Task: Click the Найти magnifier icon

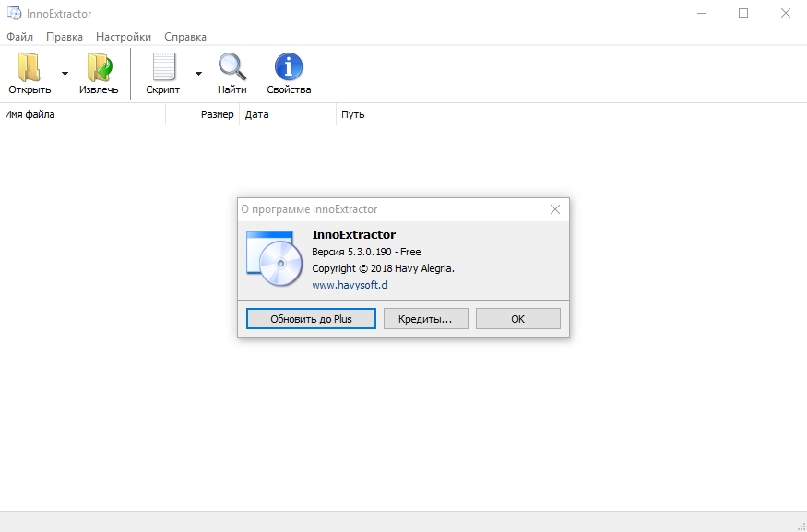Action: coord(232,67)
